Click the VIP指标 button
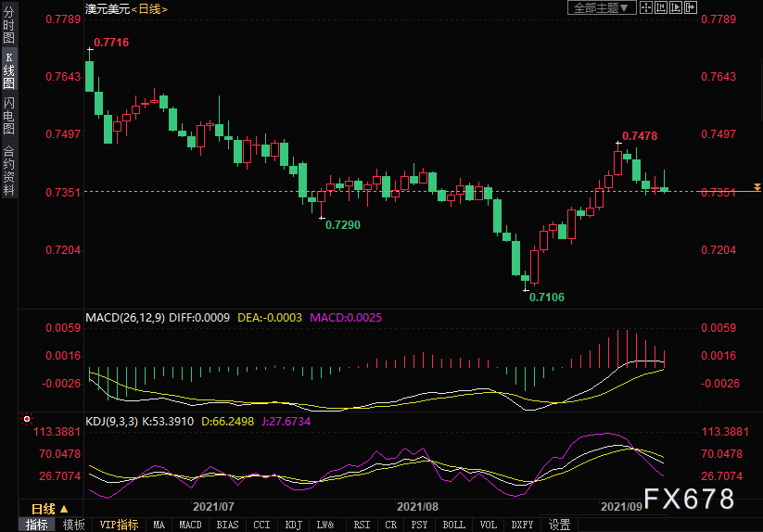The width and height of the screenshot is (763, 532). (120, 525)
